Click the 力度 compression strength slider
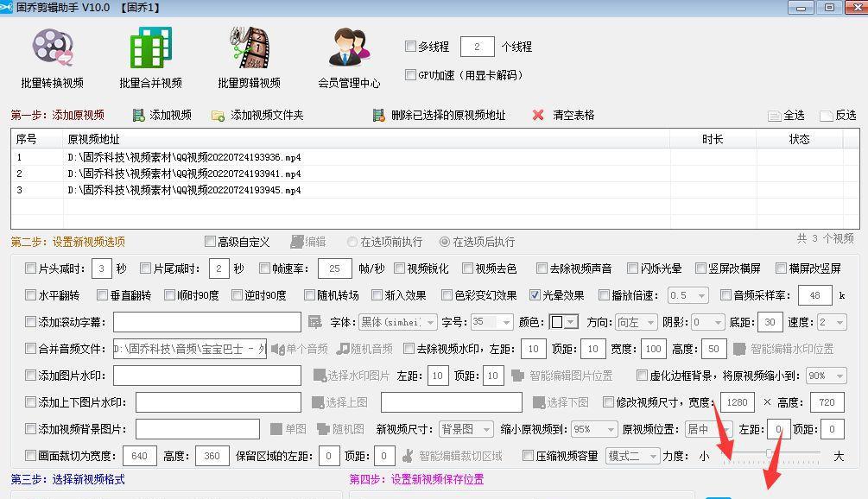868x499 pixels. click(x=770, y=454)
